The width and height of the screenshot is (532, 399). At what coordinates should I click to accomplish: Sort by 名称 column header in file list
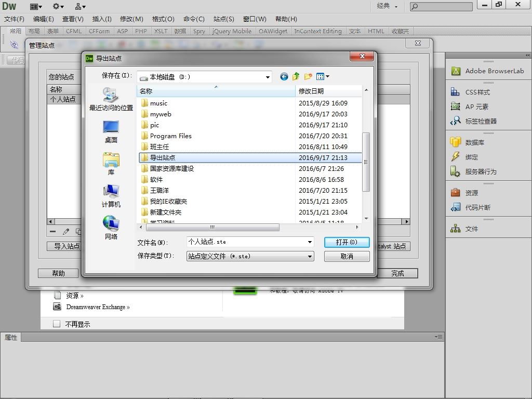216,91
